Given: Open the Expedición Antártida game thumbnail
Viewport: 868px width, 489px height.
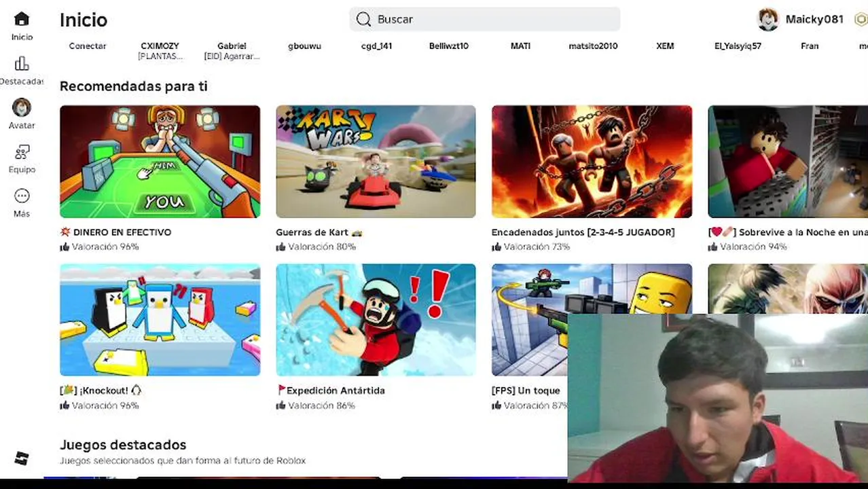Looking at the screenshot, I should coord(376,320).
